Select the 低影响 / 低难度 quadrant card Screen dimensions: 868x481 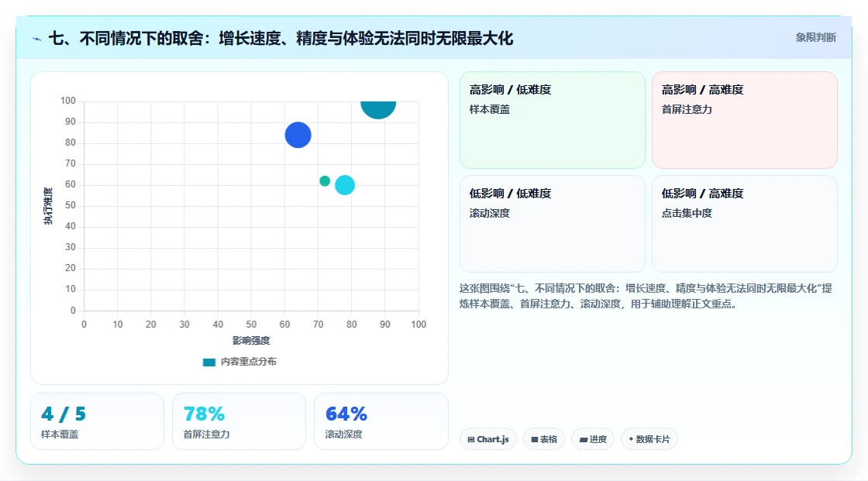553,224
